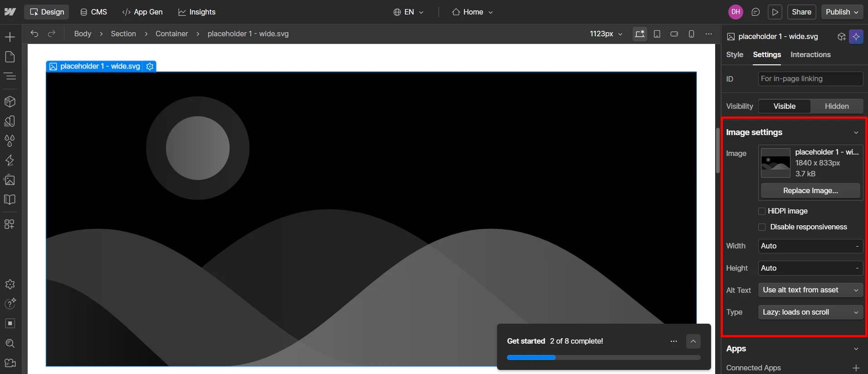This screenshot has height=374, width=868.
Task: Open the Components cube panel
Action: [x=10, y=102]
